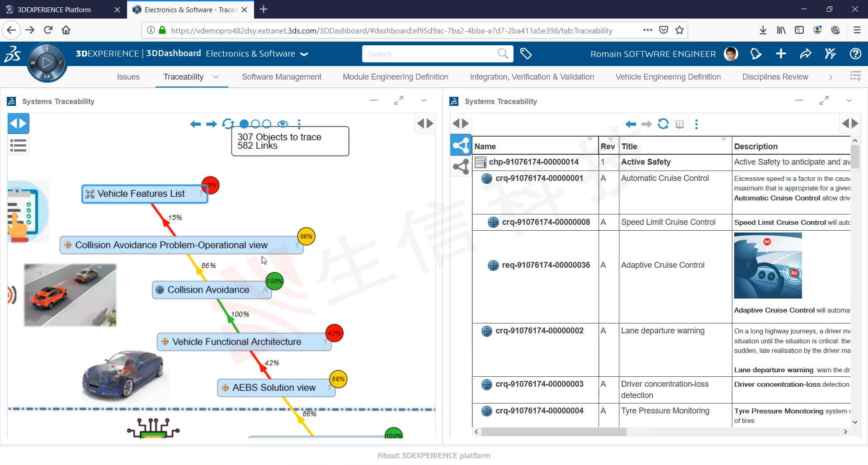Select Collision Avoidance Problem-Operational view node
868x465 pixels.
point(182,245)
